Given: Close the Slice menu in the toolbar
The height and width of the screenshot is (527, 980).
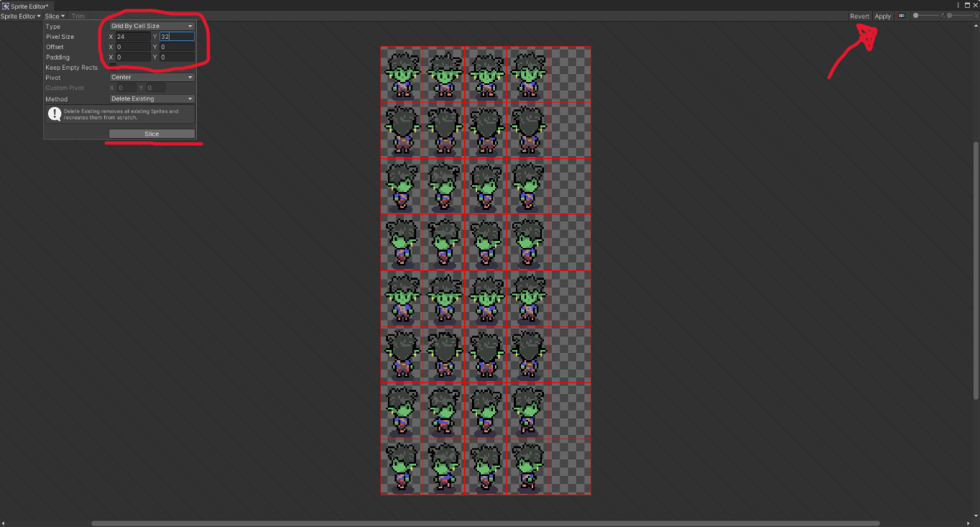Looking at the screenshot, I should [x=55, y=16].
